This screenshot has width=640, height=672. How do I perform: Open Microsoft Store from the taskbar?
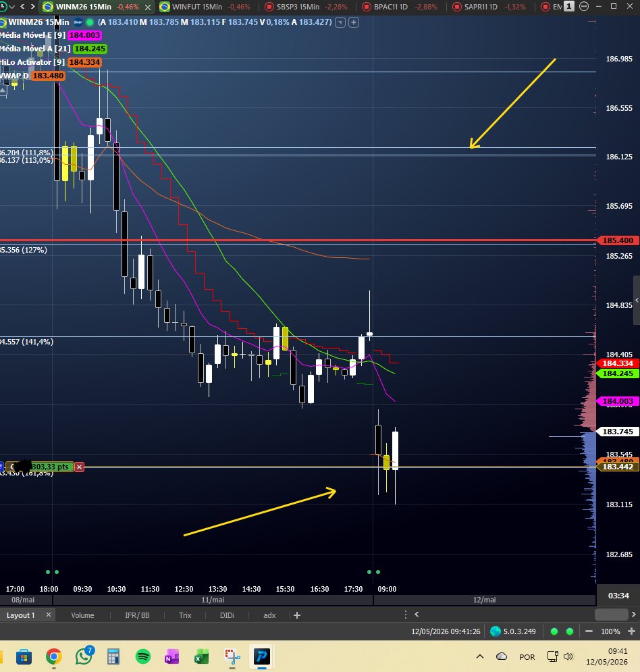click(x=24, y=656)
